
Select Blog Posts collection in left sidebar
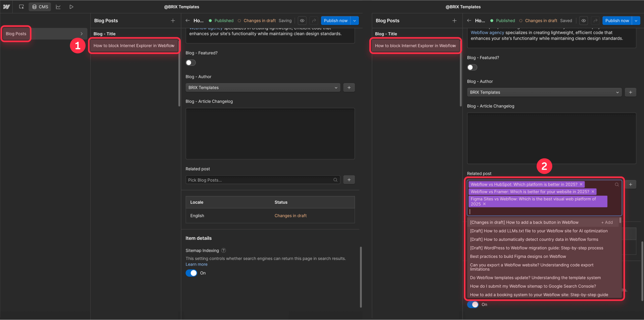pos(16,34)
